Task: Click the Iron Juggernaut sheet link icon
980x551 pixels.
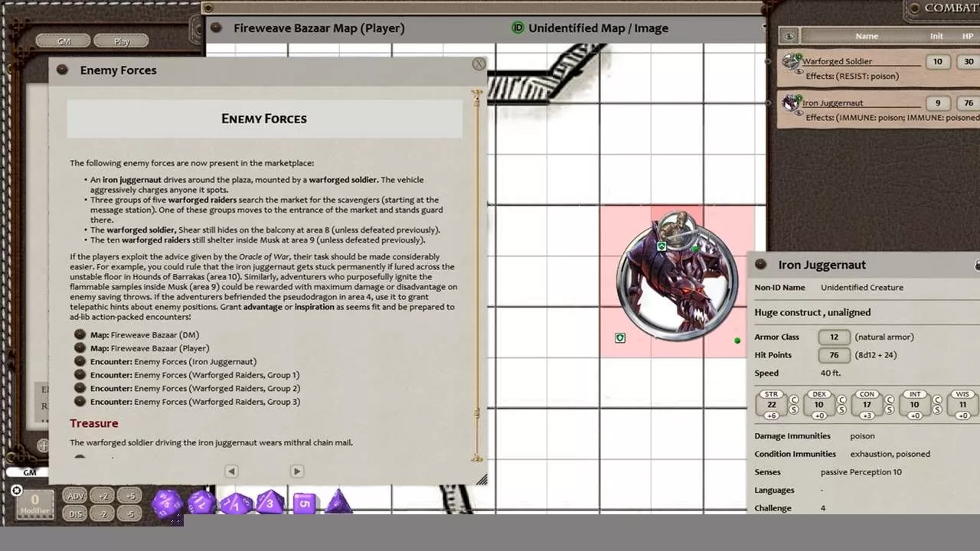Action: click(760, 264)
